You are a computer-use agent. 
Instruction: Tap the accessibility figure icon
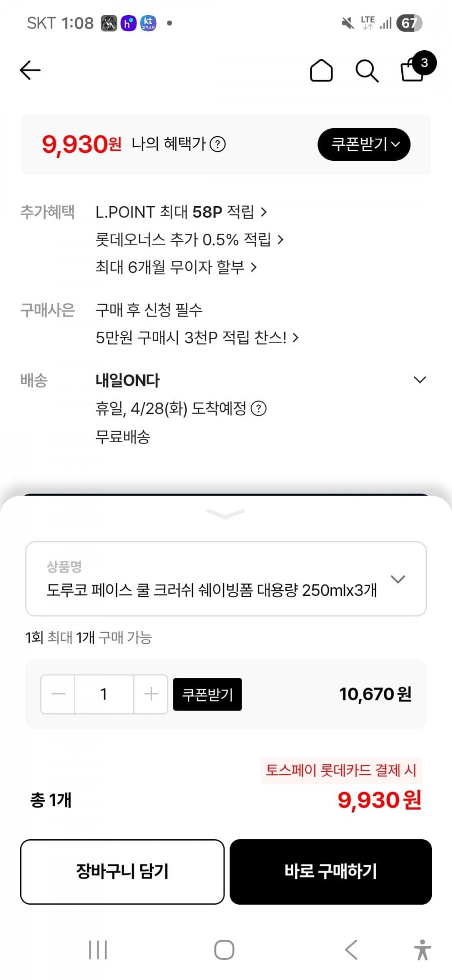[x=422, y=950]
